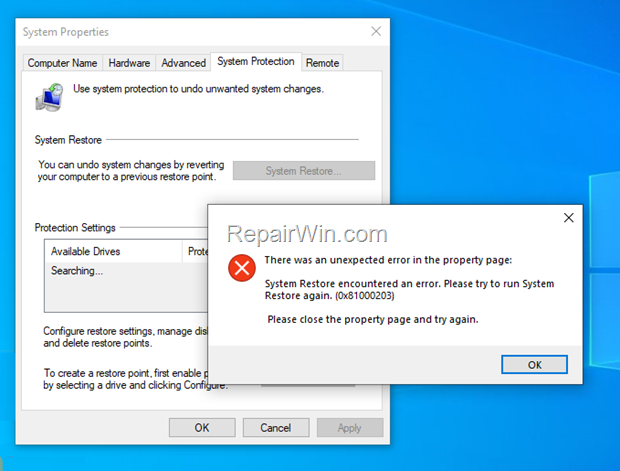620x471 pixels.
Task: Click the red error icon
Action: pos(242,268)
